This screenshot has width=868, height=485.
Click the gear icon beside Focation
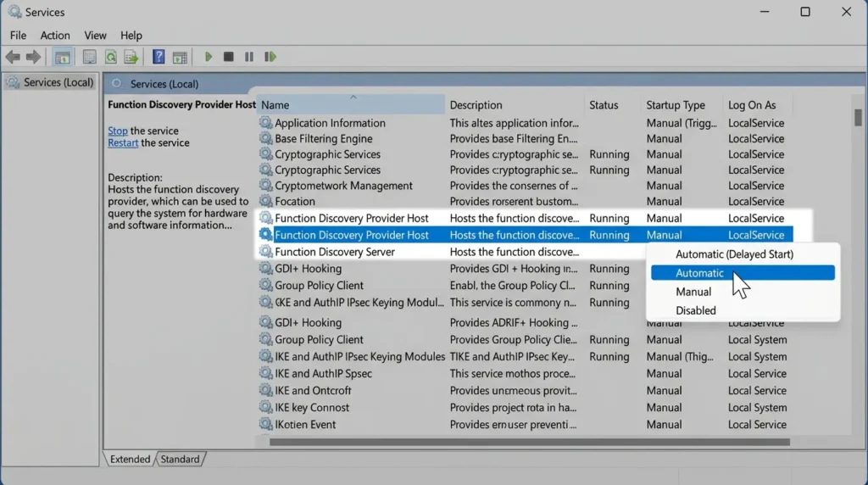tap(265, 200)
